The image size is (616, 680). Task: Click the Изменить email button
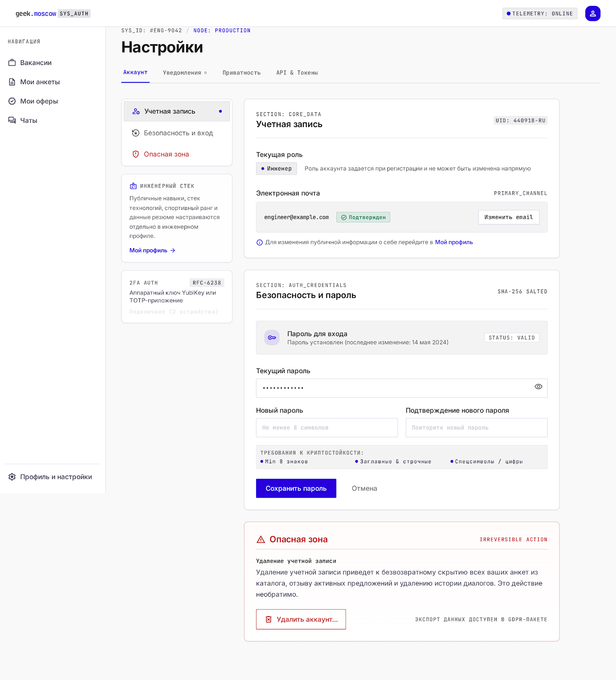[x=509, y=217]
